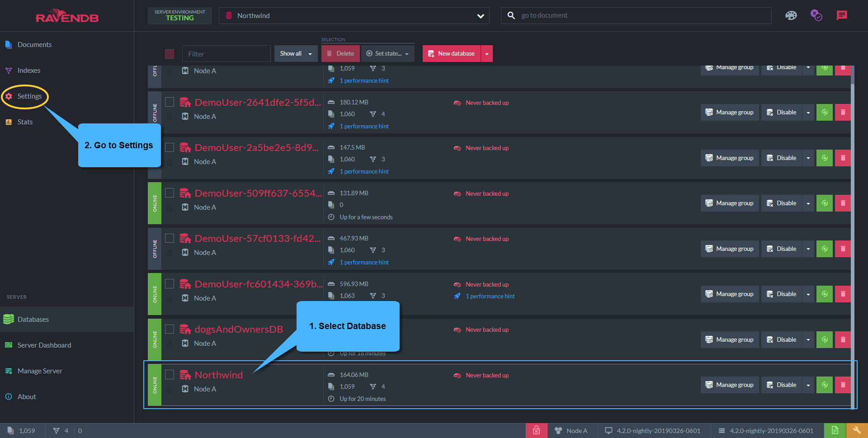
Task: Click the orange wrench icon in status bar
Action: 857,431
